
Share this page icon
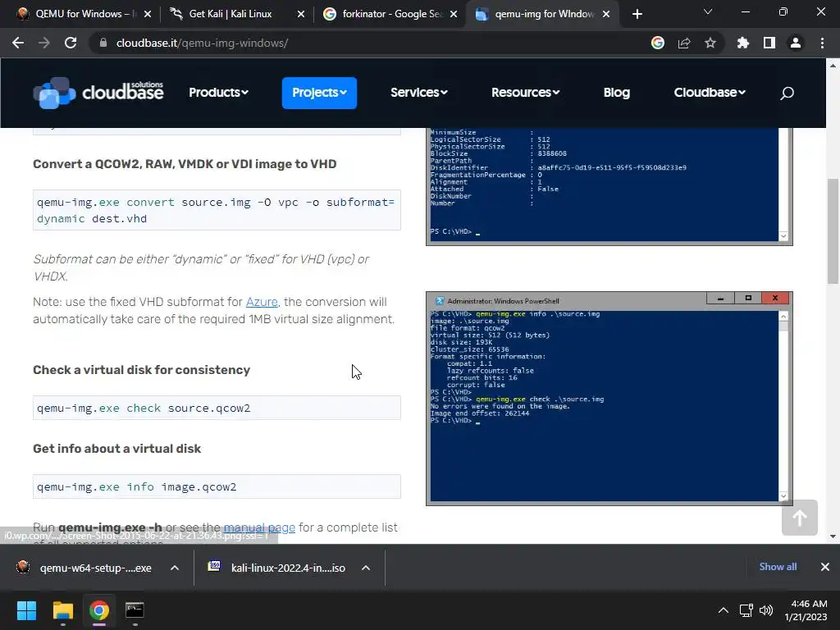[x=684, y=43]
